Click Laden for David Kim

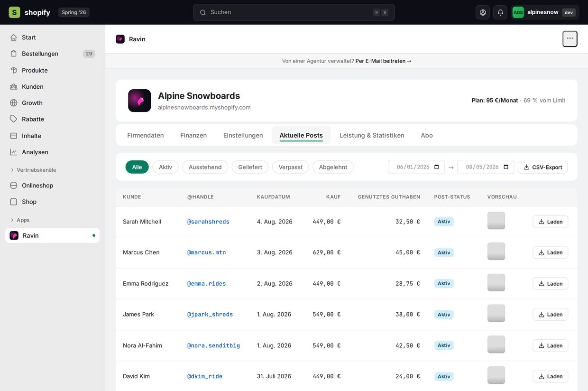point(550,376)
